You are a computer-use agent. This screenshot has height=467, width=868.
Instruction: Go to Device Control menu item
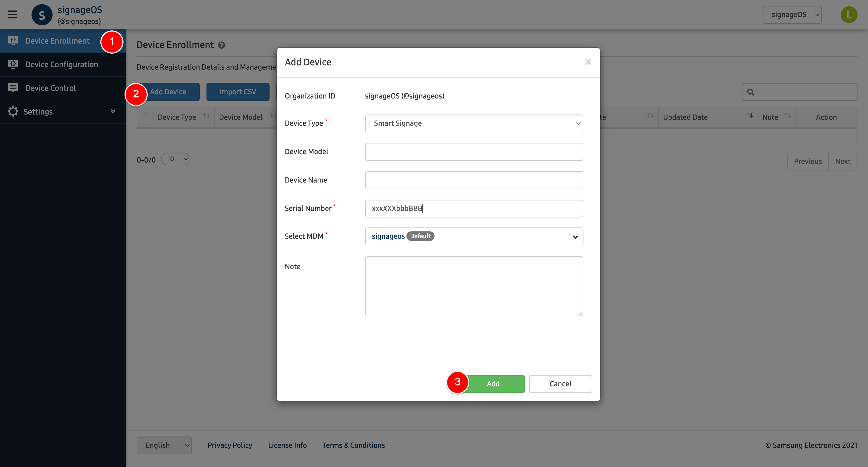50,88
